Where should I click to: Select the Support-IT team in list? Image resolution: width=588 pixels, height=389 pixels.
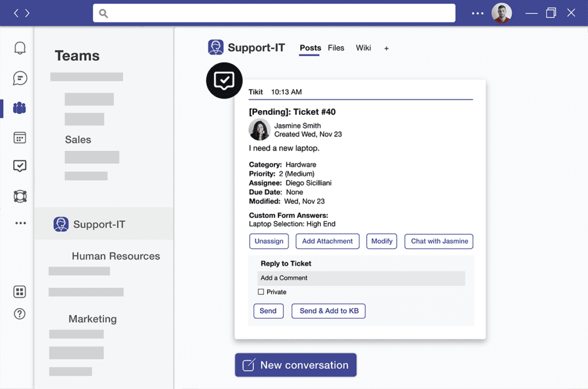click(105, 224)
